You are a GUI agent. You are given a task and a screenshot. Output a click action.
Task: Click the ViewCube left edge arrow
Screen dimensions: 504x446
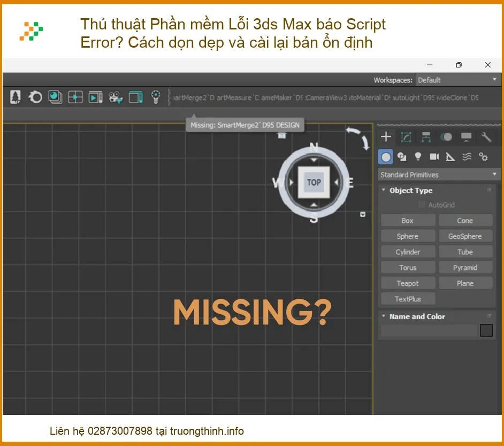[291, 183]
